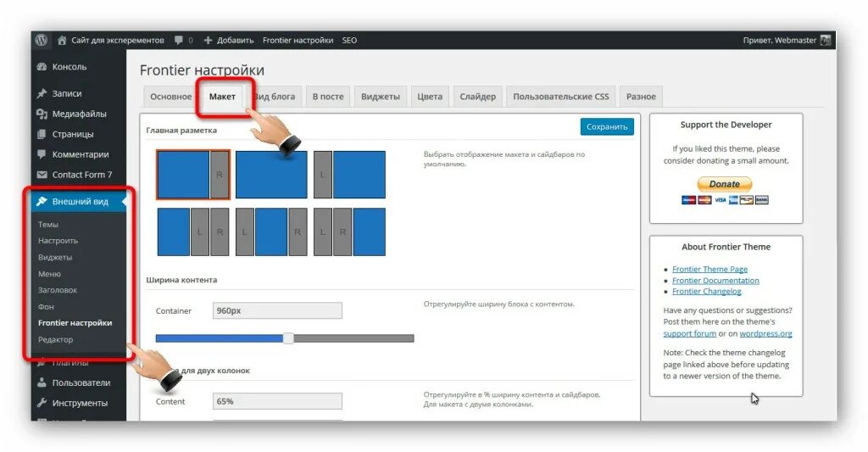Screen dimensions: 868x452
Task: Open the support forum link
Action: click(x=690, y=333)
